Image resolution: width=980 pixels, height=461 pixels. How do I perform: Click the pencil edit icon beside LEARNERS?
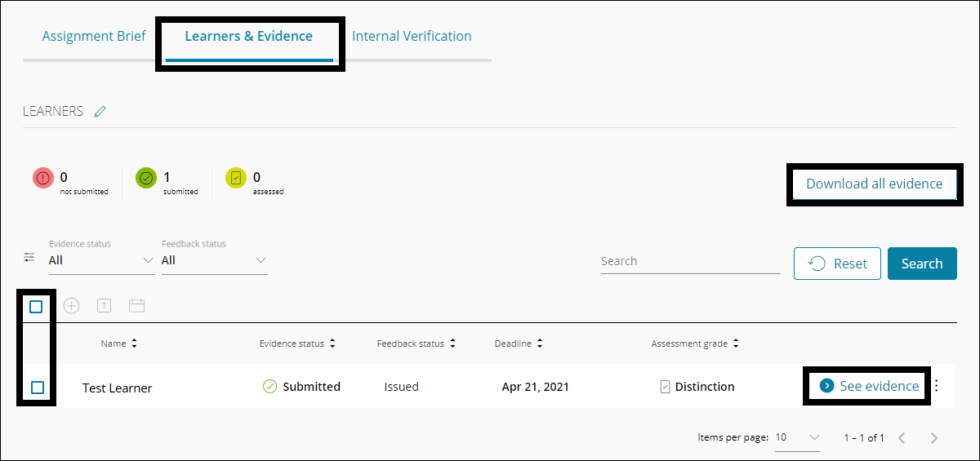[100, 112]
